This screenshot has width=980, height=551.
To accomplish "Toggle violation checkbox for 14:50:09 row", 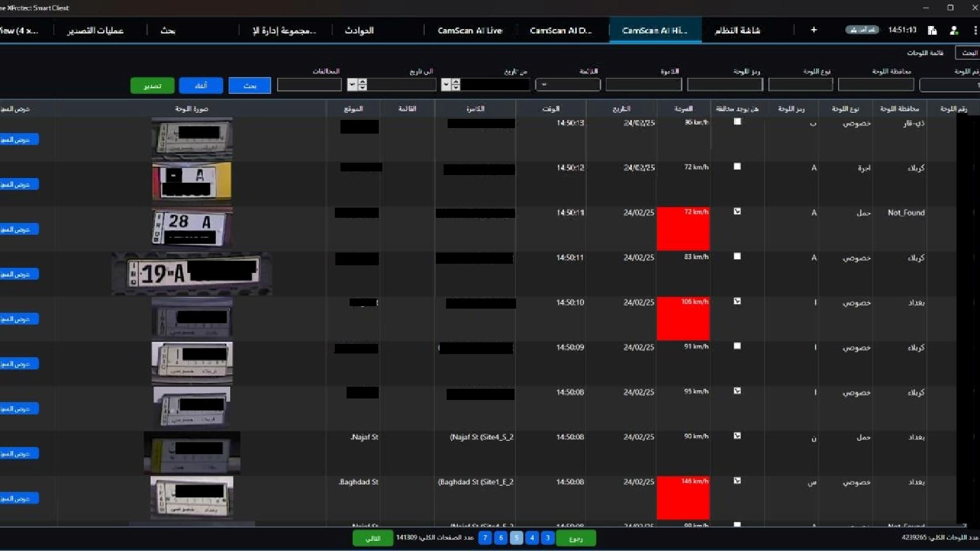I will [737, 346].
